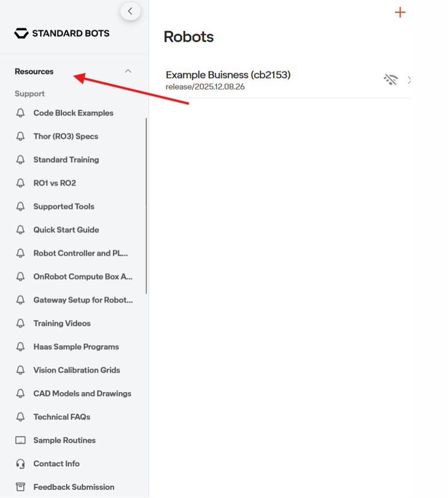This screenshot has width=448, height=498.
Task: Open Vision Calibration Grids
Action: point(76,370)
